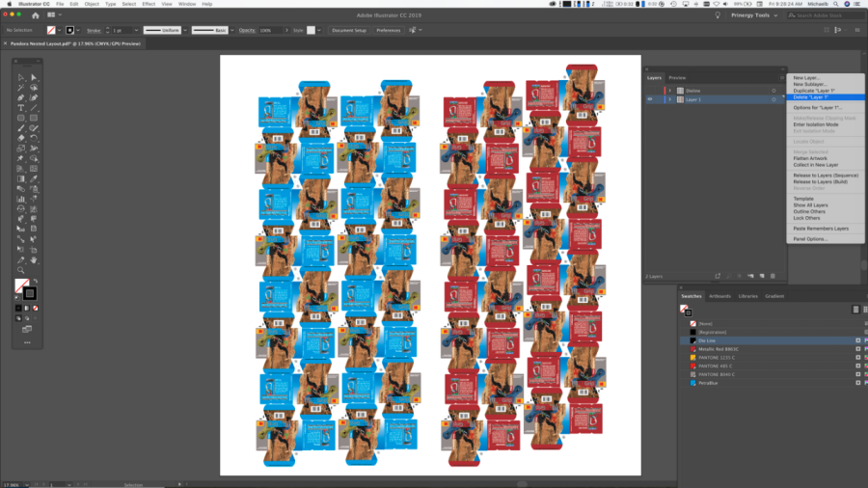
Task: Toggle visibility box of Dieline layer
Action: [650, 91]
